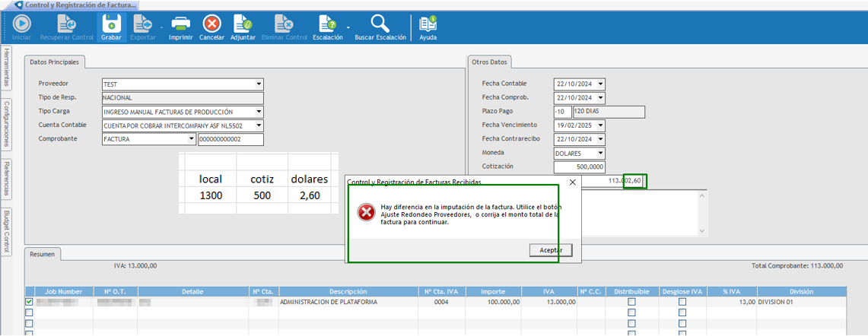Viewport: 868px width, 336px height.
Task: Select the Resumen tab
Action: (43, 254)
